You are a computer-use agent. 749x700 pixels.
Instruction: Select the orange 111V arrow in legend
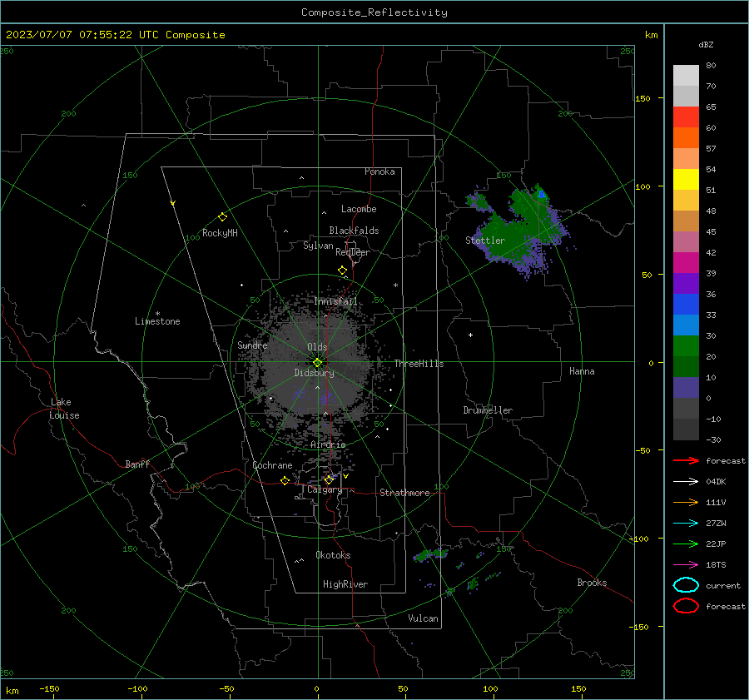click(x=686, y=502)
